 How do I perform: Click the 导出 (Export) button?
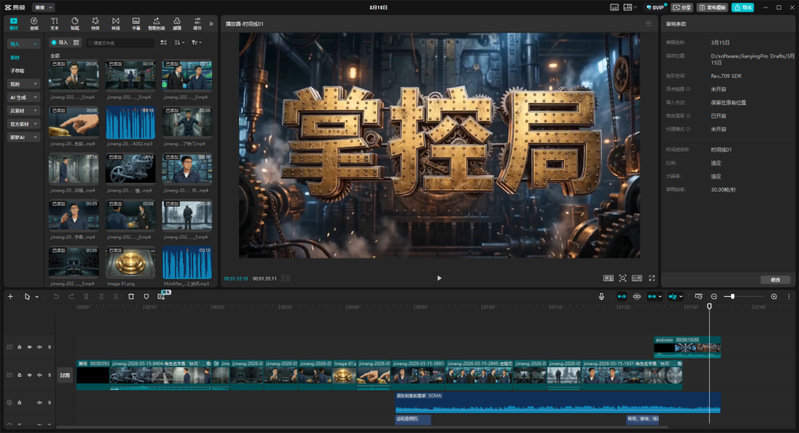742,7
